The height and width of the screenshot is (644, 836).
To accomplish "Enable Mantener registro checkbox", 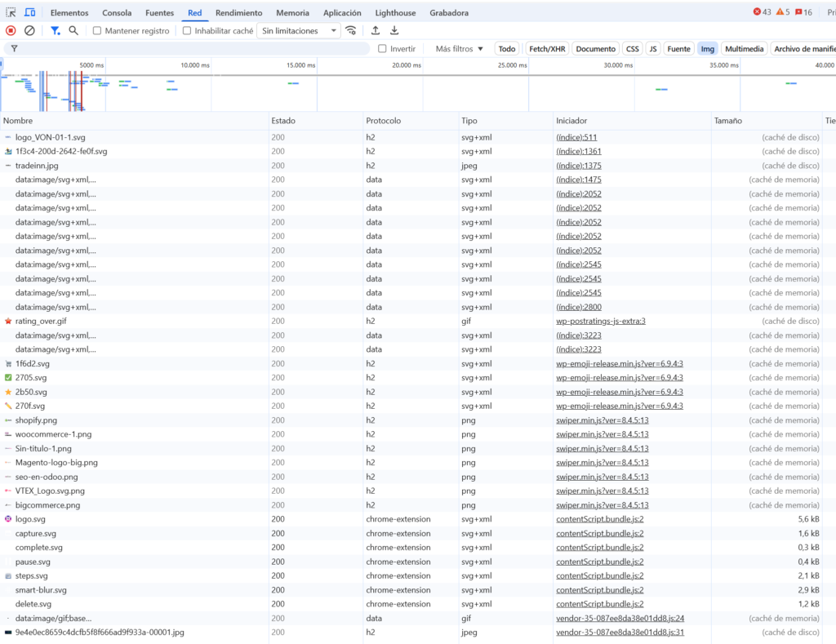I will [x=97, y=31].
